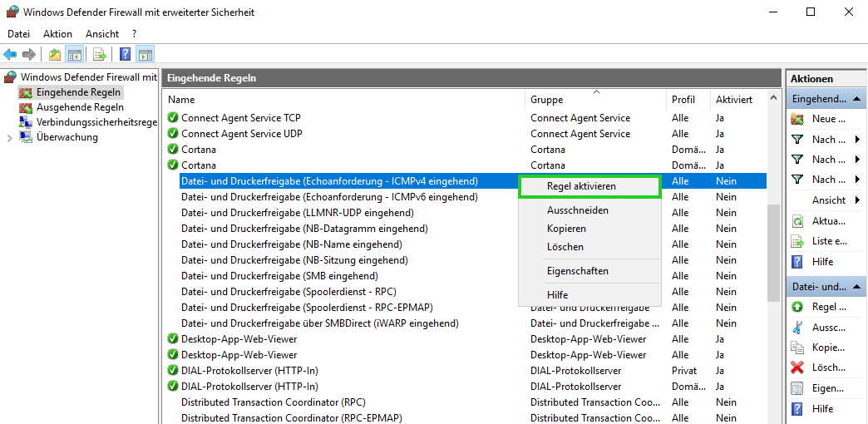
Task: Click the Up one level folder icon
Action: click(55, 54)
